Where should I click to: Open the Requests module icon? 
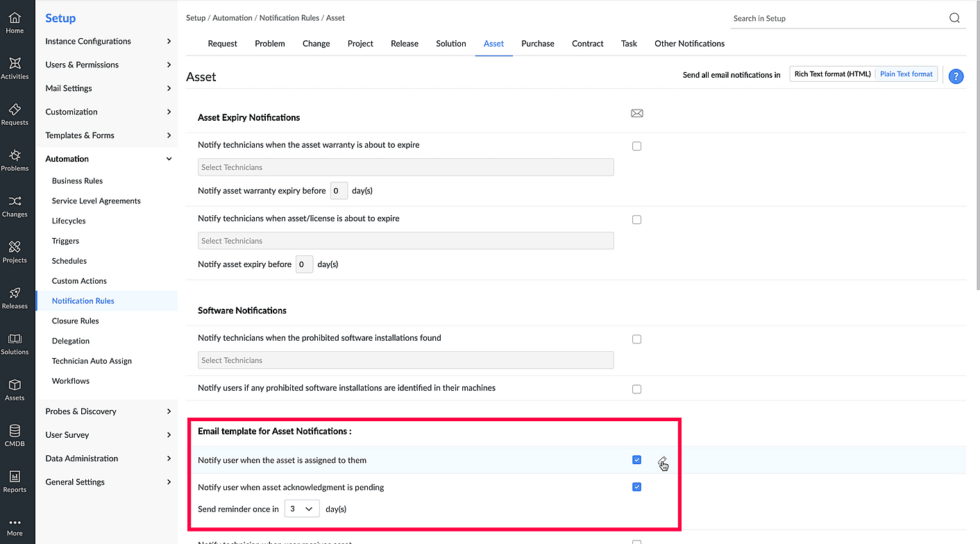15,110
